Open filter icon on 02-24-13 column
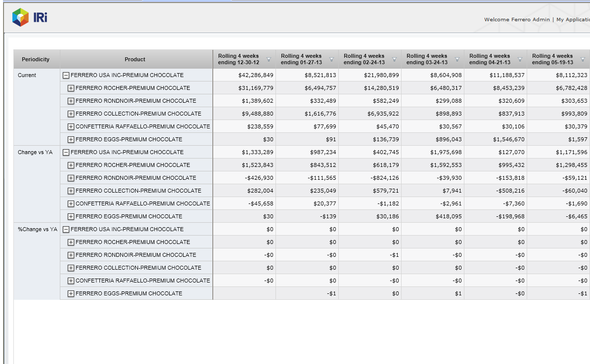 click(394, 59)
